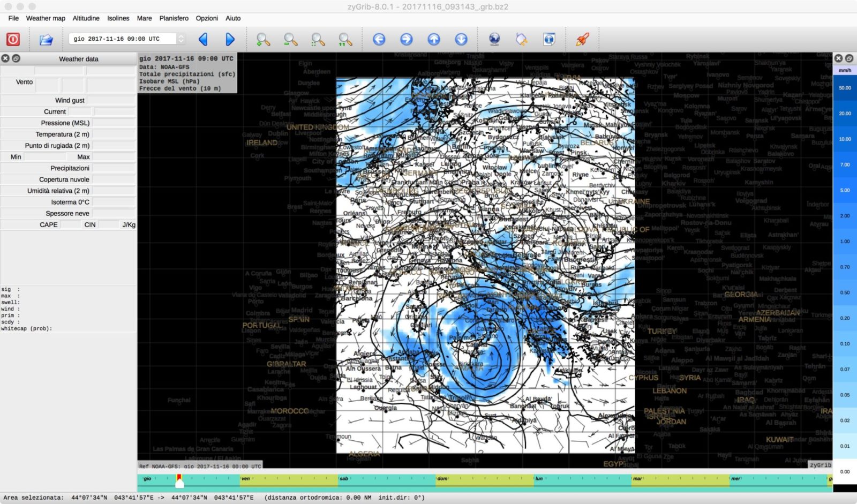Start animation with the rocket icon
This screenshot has width=857, height=504.
pos(582,39)
